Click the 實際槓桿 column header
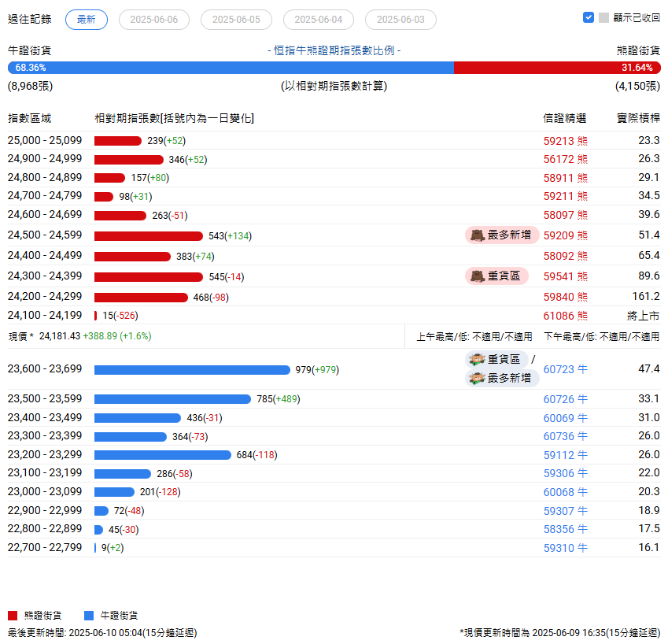Screen dimensions: 668x644 [x=639, y=118]
